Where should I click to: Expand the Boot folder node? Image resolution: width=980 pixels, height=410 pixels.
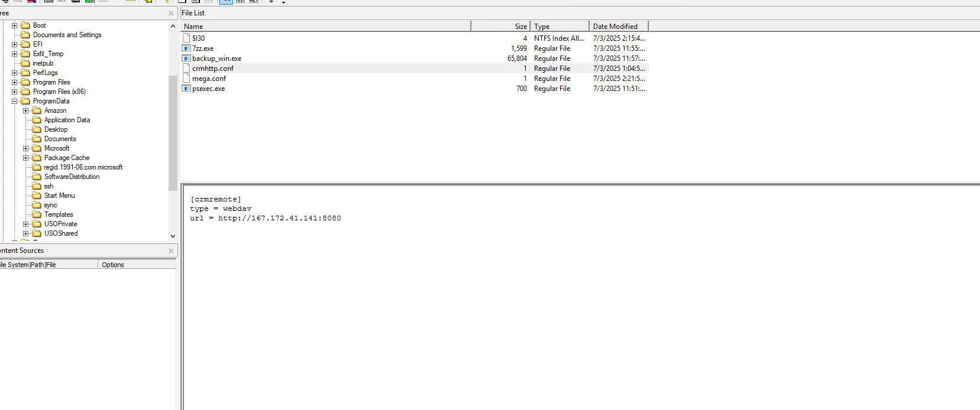[x=15, y=25]
